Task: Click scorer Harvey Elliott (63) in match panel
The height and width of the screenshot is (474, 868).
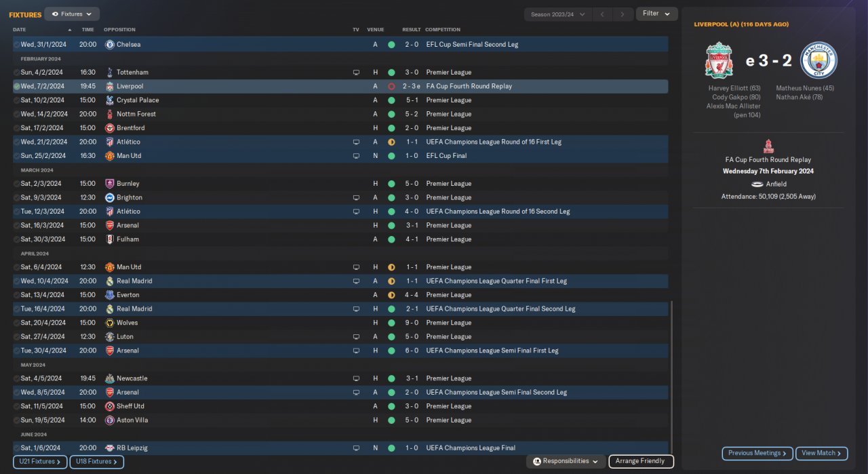Action: pos(734,88)
